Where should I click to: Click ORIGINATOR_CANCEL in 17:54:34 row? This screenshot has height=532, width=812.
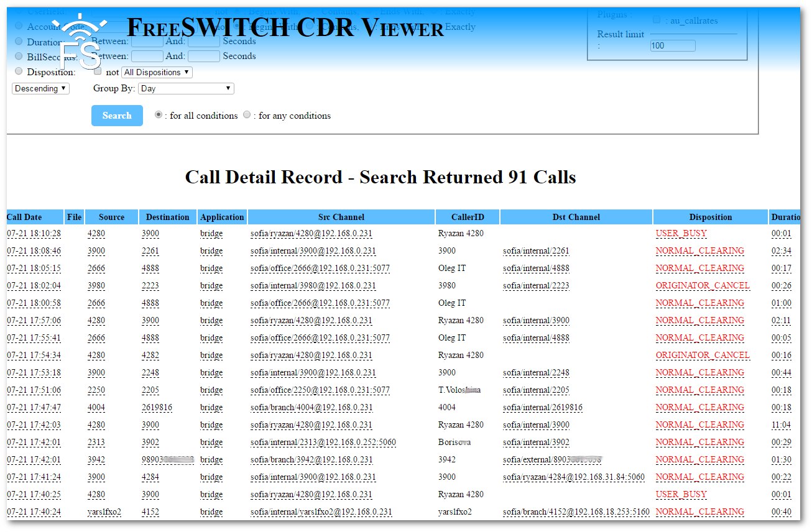(x=703, y=355)
